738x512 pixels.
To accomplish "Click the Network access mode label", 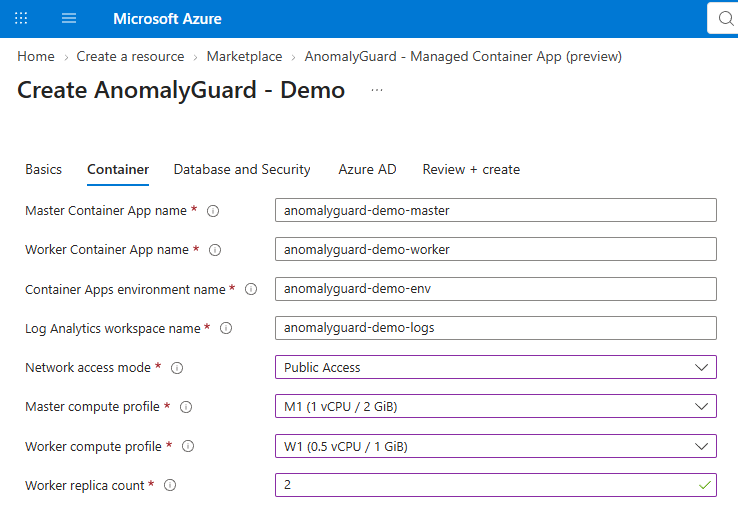I will (88, 368).
